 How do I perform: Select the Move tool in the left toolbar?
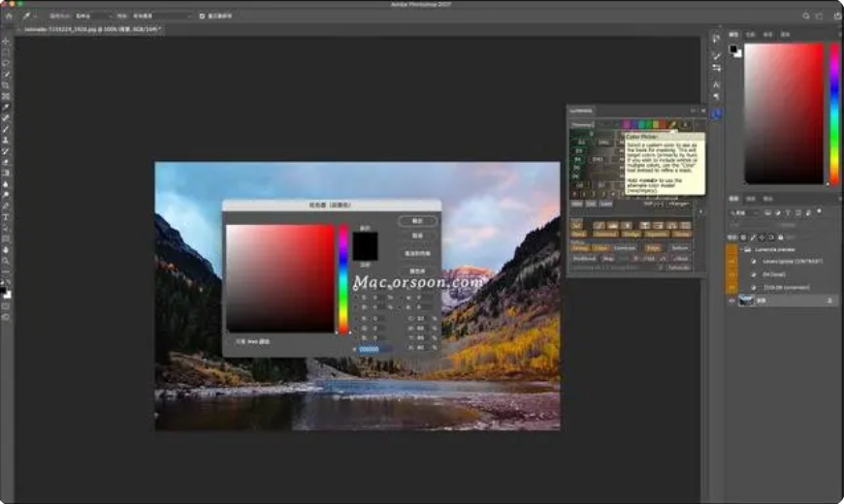tap(7, 42)
